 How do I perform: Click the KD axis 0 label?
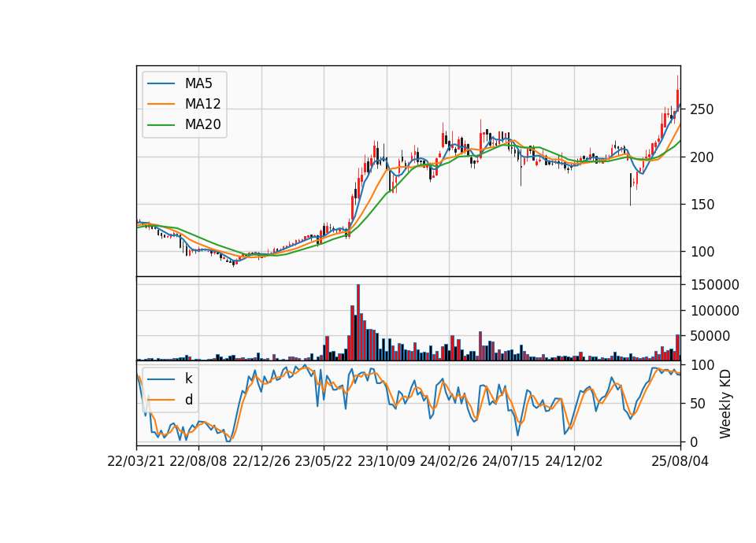695,441
